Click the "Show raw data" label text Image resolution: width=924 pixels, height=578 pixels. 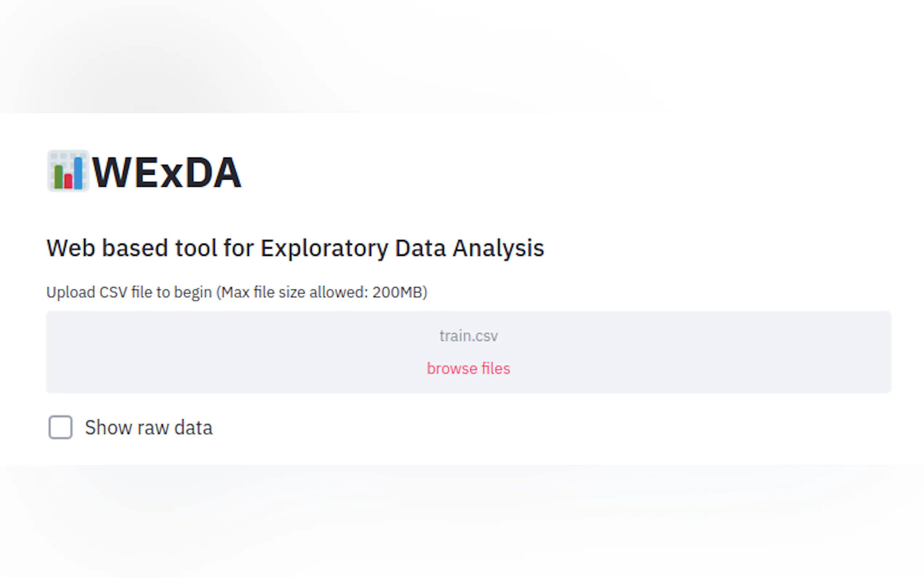click(148, 427)
